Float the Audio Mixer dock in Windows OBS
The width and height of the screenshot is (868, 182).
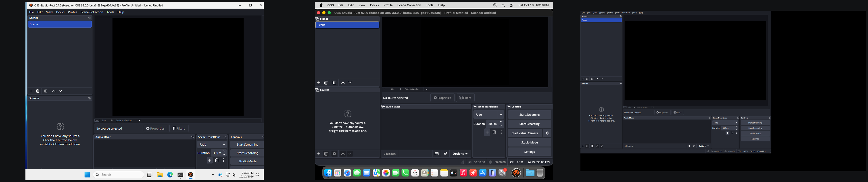[x=192, y=137]
